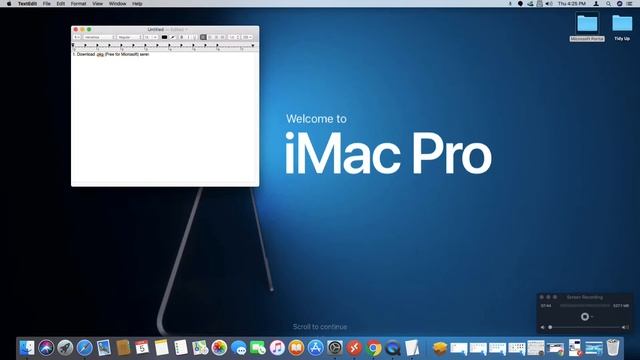Open Messages bubble icon in Dock
The width and height of the screenshot is (640, 360).
coord(238,348)
